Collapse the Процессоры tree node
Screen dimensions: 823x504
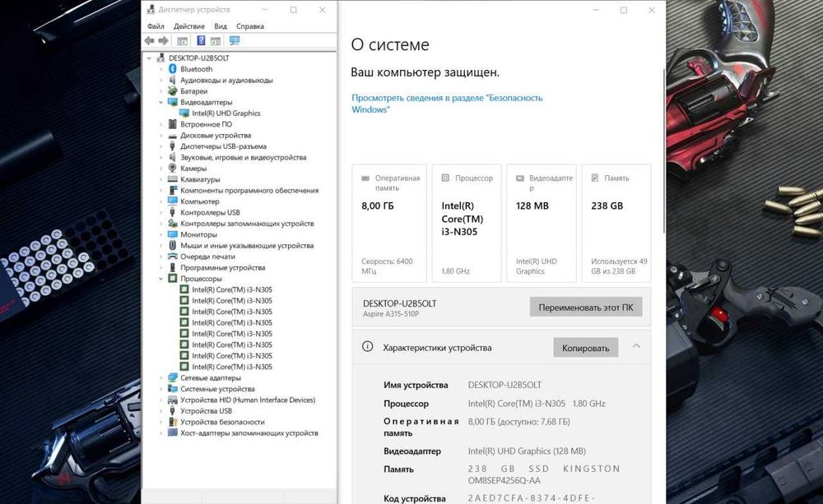pyautogui.click(x=160, y=278)
